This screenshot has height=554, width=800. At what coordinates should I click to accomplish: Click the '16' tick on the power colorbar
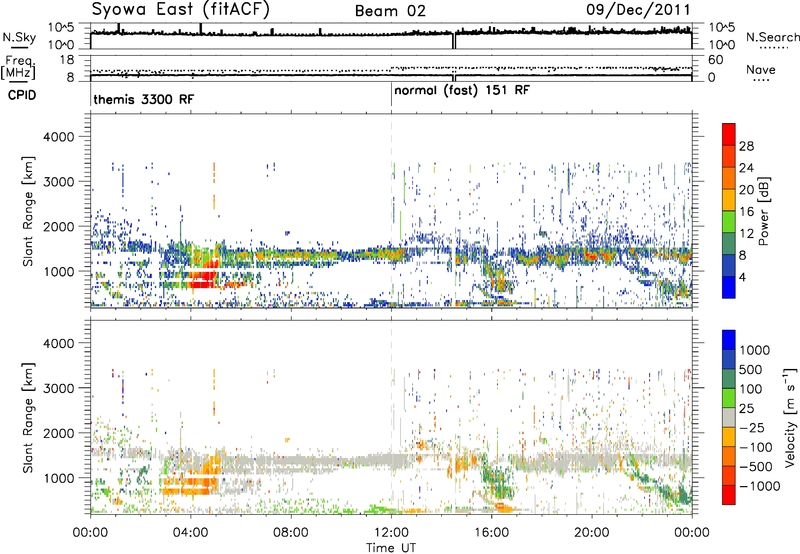746,212
